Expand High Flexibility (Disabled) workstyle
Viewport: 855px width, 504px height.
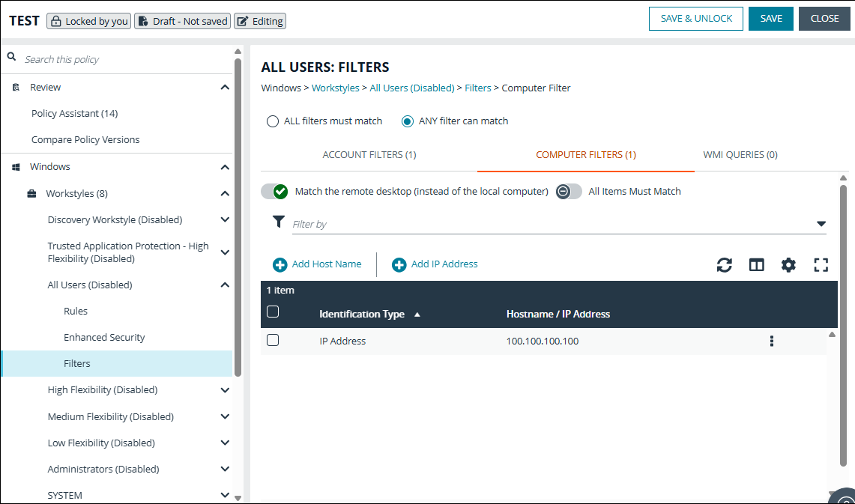pyautogui.click(x=224, y=389)
